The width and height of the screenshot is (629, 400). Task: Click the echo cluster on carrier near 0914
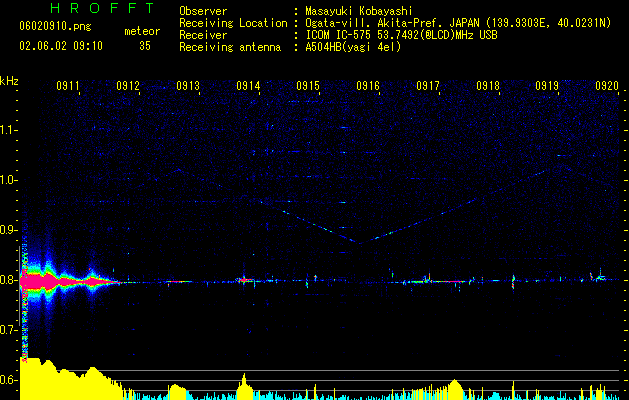[245, 280]
